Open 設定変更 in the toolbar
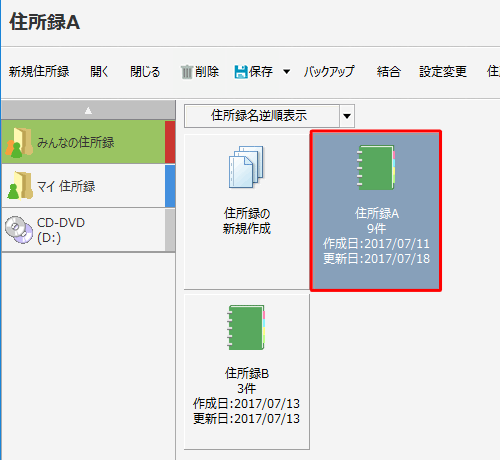Screen dimensions: 500x460 click(443, 72)
